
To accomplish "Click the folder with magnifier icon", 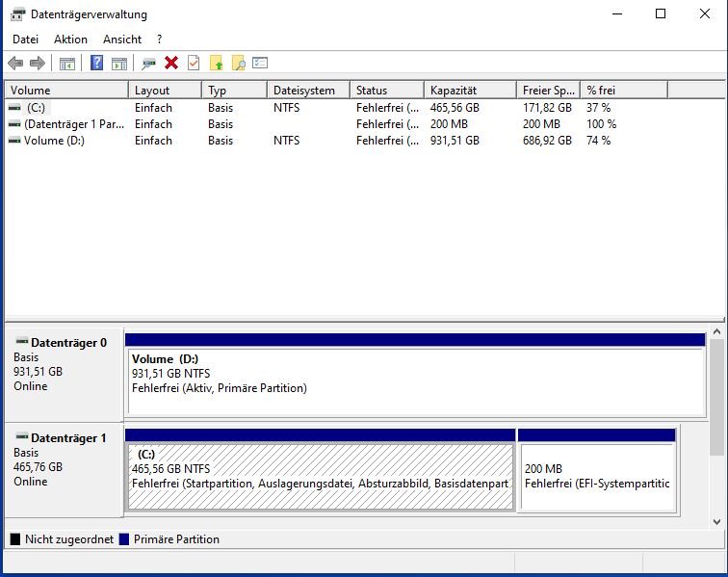I will click(238, 63).
